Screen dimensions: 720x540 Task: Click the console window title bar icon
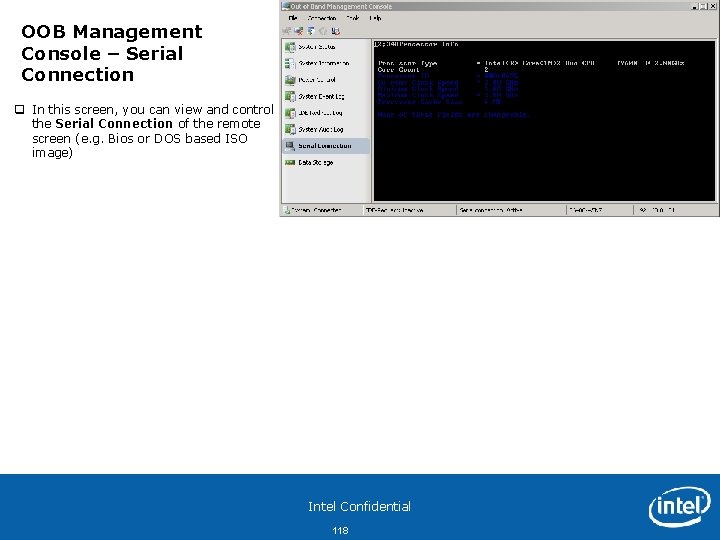[285, 6]
